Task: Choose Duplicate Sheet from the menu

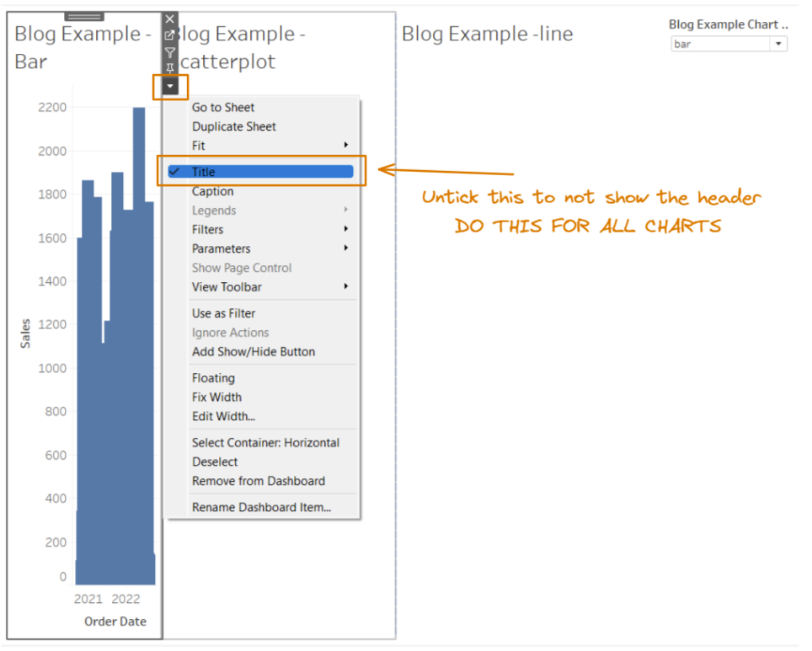Action: pyautogui.click(x=233, y=126)
